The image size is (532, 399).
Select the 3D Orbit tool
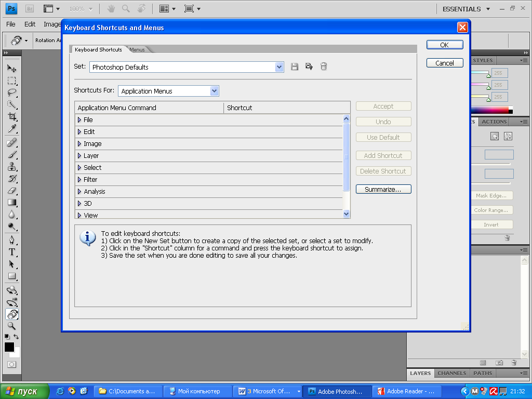coord(12,302)
